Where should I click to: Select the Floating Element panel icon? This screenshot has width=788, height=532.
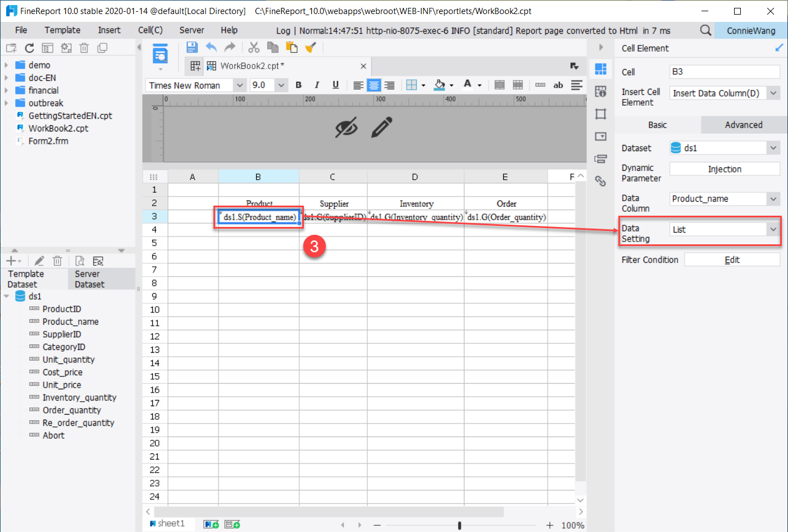click(x=601, y=114)
